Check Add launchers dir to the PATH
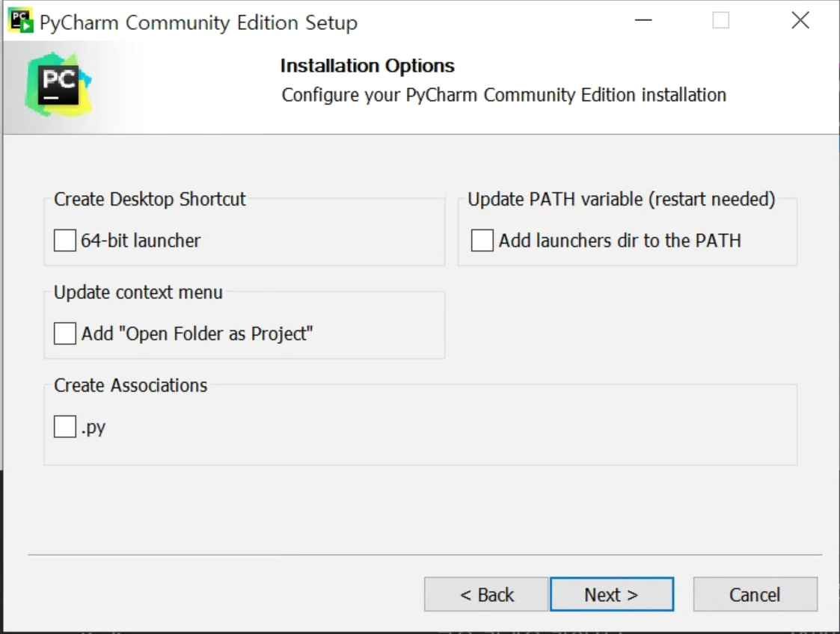The width and height of the screenshot is (840, 634). [482, 241]
